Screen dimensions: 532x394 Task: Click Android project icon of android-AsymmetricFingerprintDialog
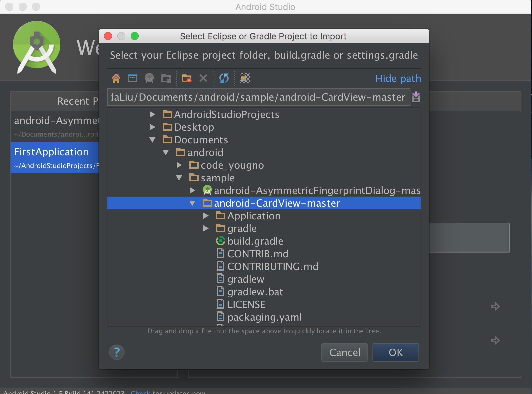(207, 190)
